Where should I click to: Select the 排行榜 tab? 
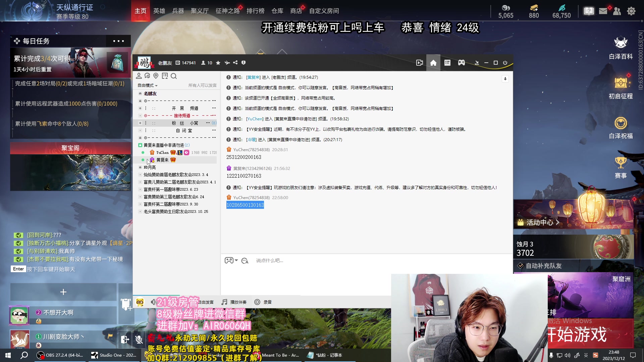point(256,11)
